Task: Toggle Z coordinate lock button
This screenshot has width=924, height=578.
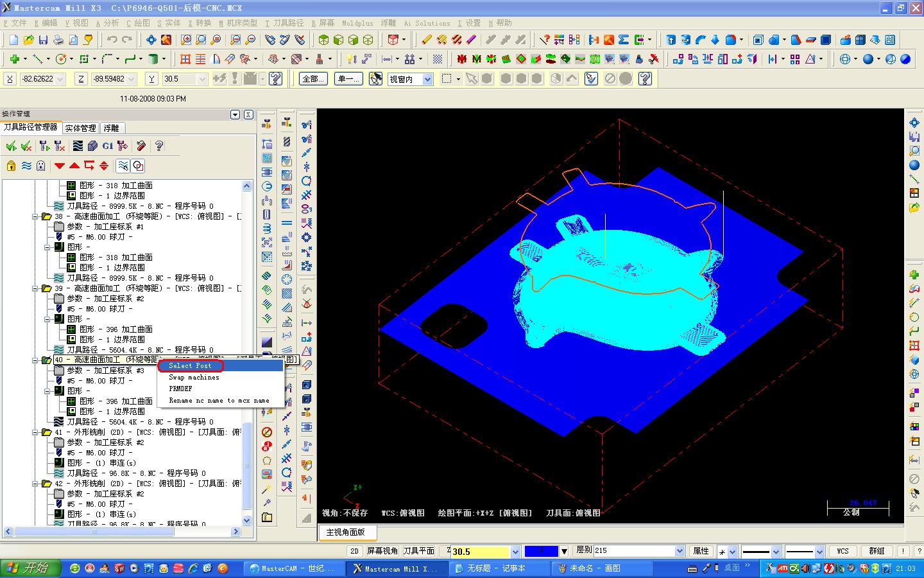Action: [81, 79]
